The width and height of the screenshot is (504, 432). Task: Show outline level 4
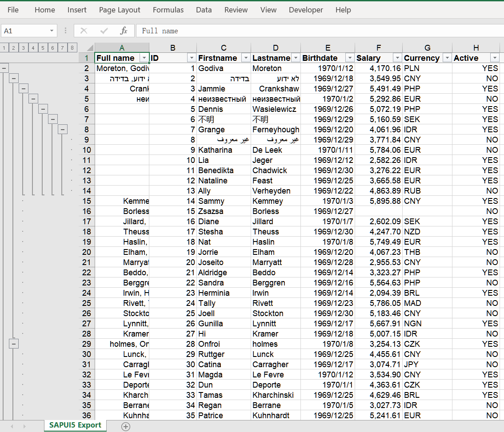click(x=33, y=48)
